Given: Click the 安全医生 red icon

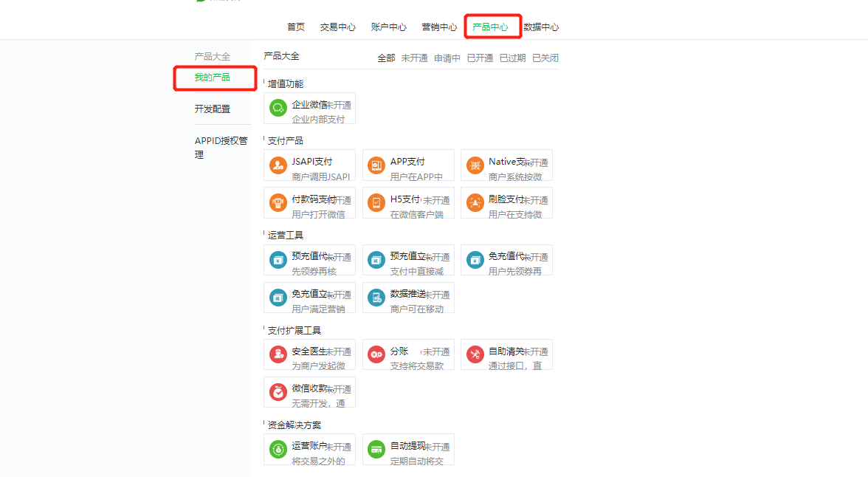Looking at the screenshot, I should (x=278, y=354).
